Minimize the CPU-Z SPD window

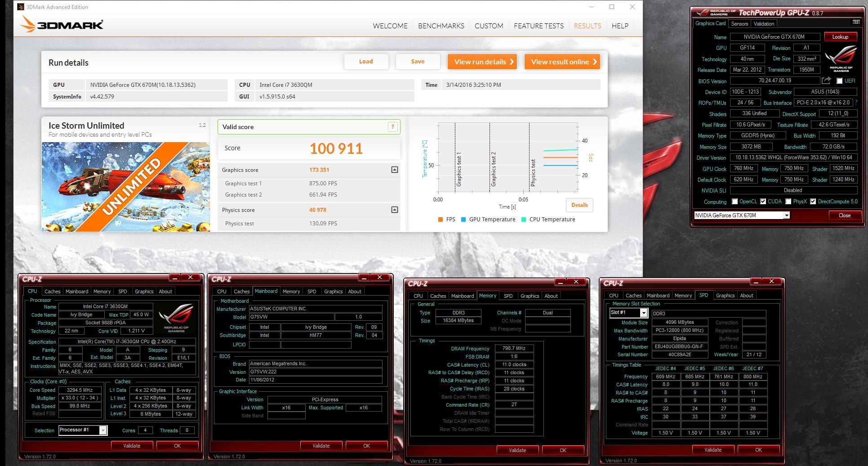click(756, 281)
